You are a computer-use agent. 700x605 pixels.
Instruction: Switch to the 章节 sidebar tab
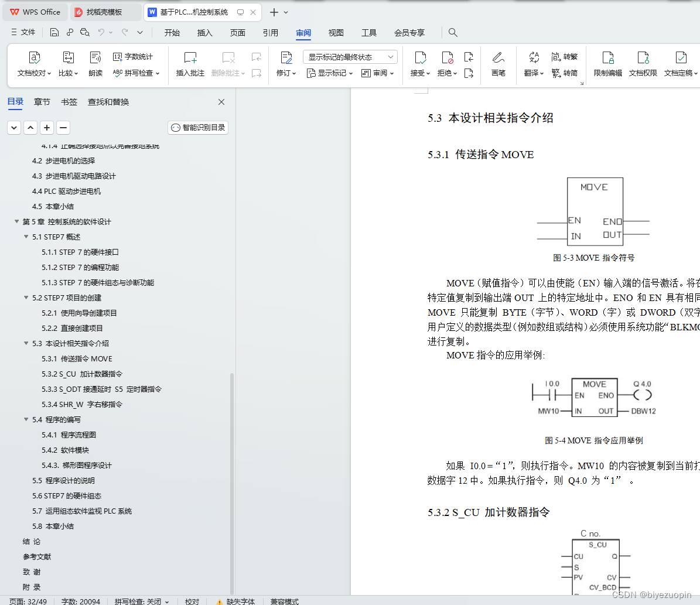tap(42, 102)
